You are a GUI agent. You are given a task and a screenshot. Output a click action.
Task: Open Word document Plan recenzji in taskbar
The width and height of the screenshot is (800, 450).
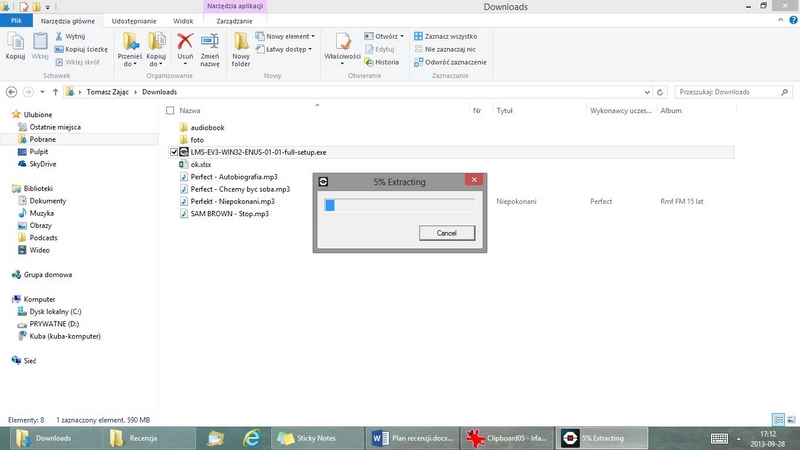pos(412,438)
